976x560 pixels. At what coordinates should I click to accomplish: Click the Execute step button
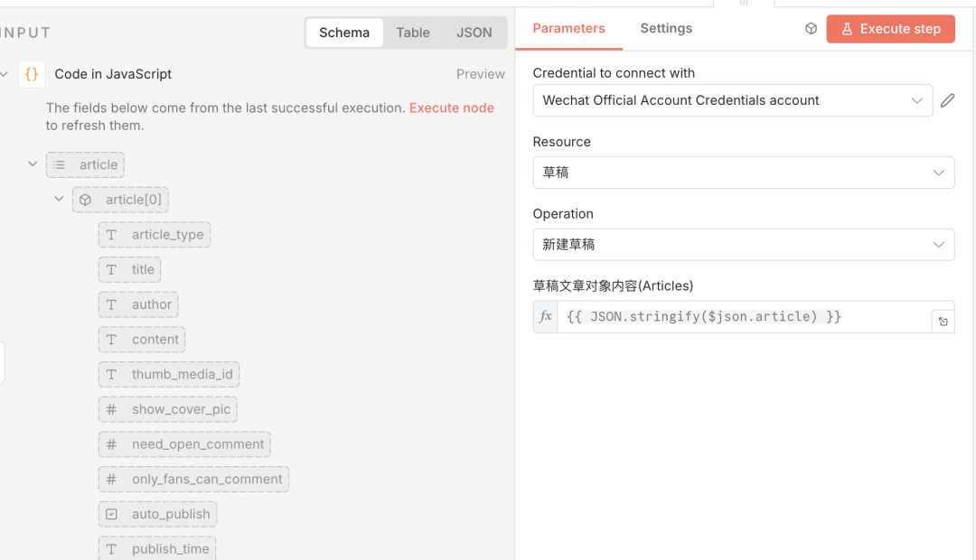tap(890, 28)
